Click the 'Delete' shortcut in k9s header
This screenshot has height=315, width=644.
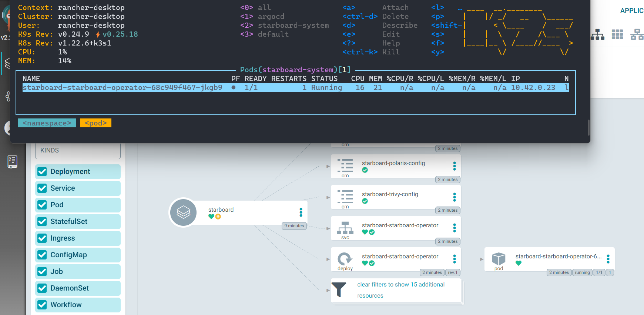(395, 16)
